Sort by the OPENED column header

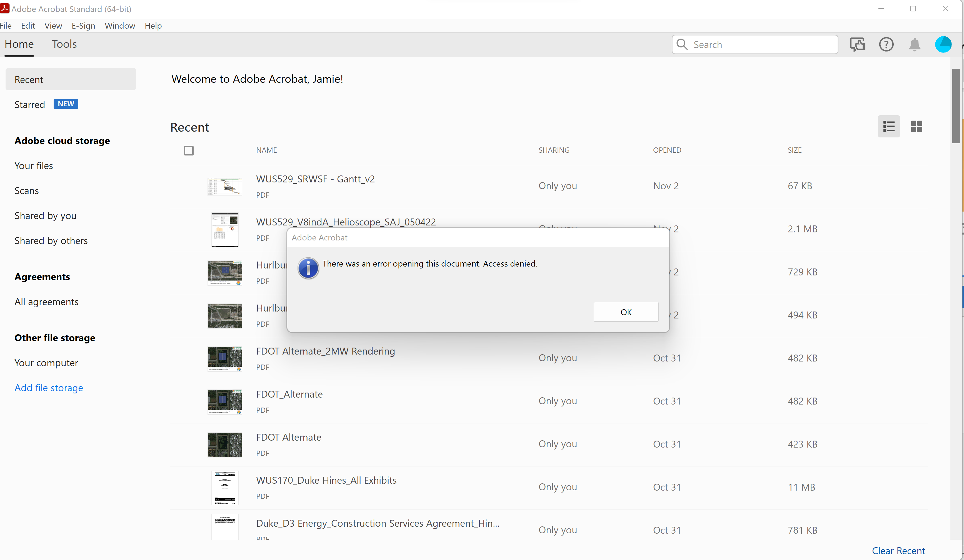click(667, 150)
